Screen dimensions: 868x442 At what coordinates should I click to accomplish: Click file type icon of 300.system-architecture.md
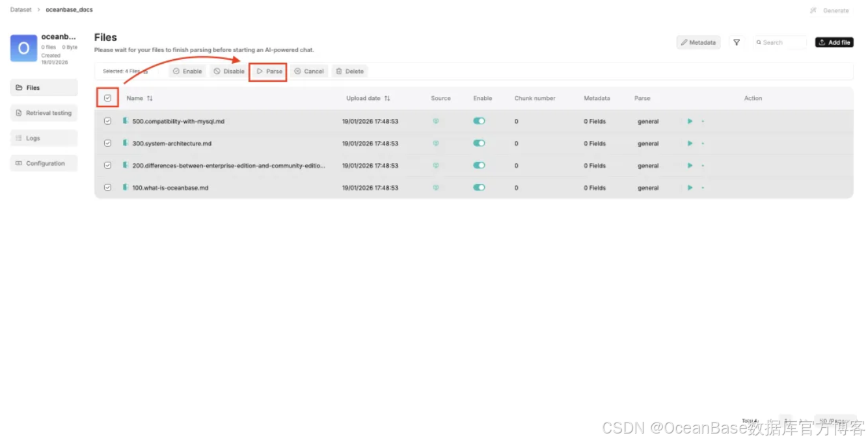point(126,143)
